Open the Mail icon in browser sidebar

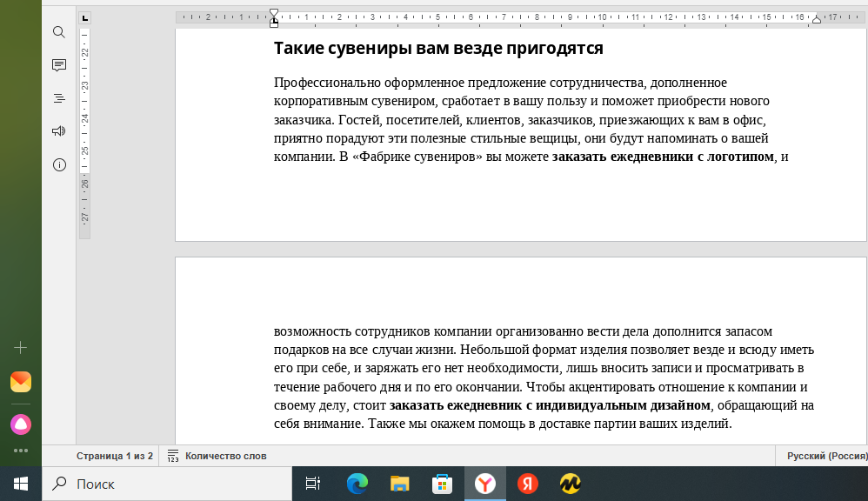click(21, 382)
